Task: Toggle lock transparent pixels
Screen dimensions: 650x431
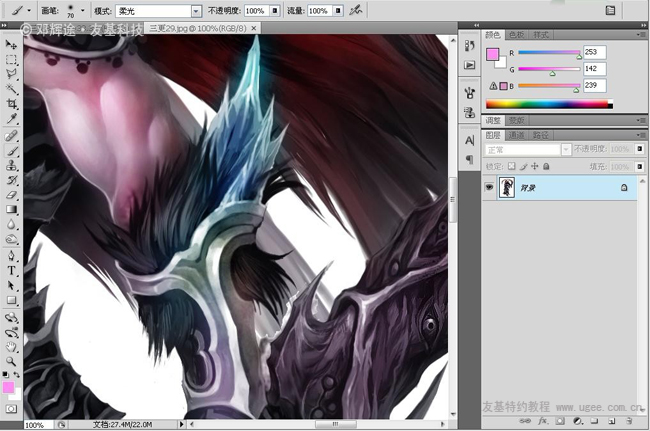Action: (x=512, y=166)
